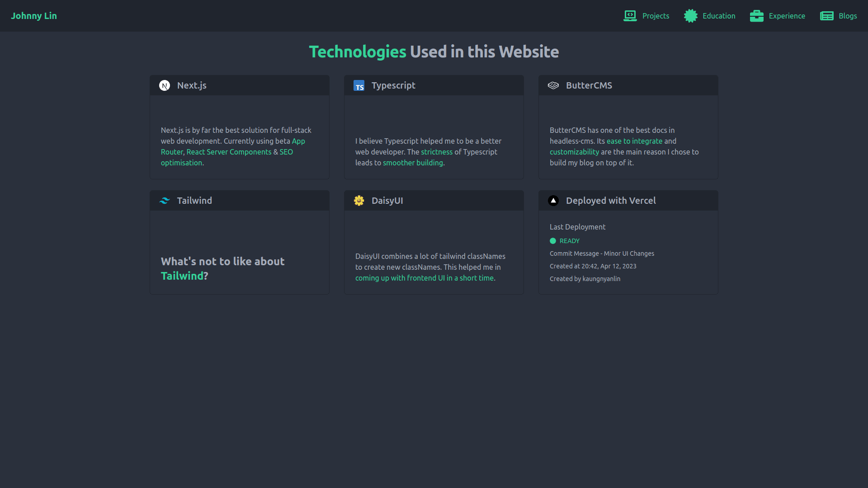Click the Johnny Lin home link
The width and height of the screenshot is (868, 488).
34,16
